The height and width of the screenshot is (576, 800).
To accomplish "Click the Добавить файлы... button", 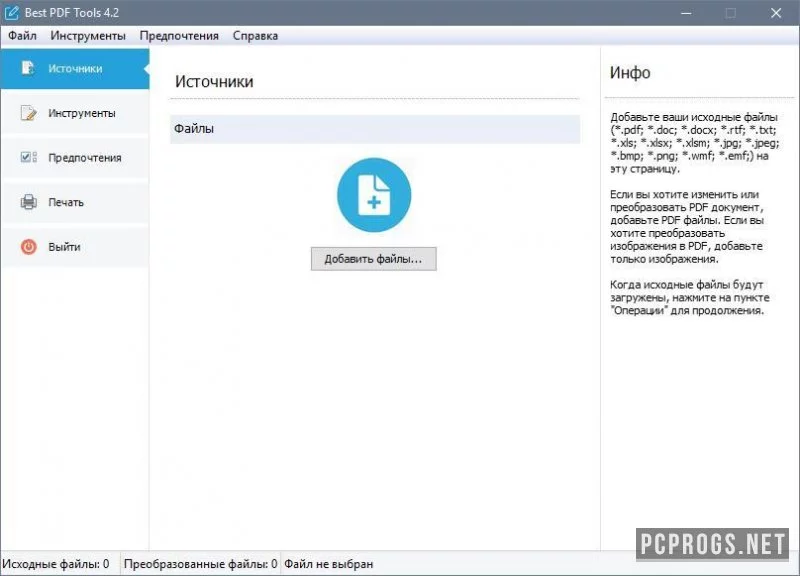I will pyautogui.click(x=373, y=259).
